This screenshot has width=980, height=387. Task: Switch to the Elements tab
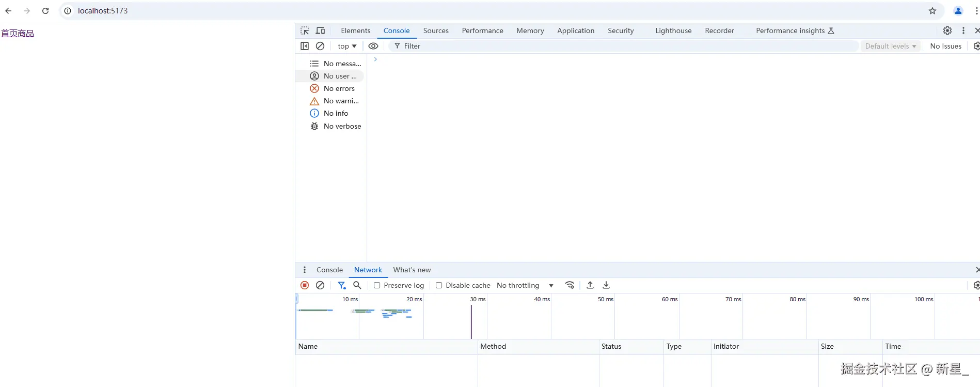tap(356, 30)
